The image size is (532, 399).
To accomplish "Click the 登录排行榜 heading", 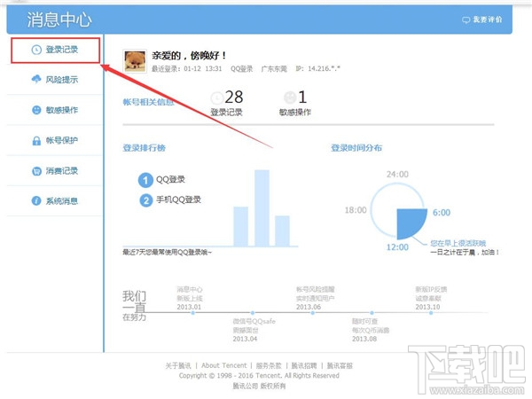I will tap(145, 148).
